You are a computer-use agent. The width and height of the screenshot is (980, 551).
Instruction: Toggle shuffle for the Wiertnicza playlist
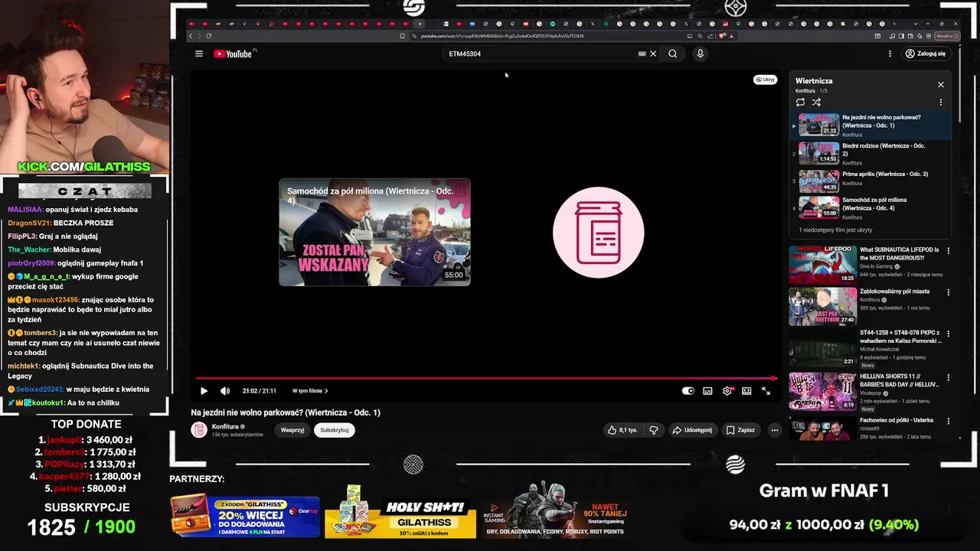(x=816, y=102)
